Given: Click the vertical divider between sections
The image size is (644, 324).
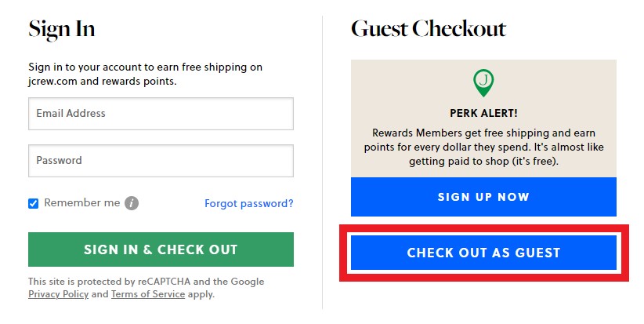Looking at the screenshot, I should pyautogui.click(x=322, y=157).
